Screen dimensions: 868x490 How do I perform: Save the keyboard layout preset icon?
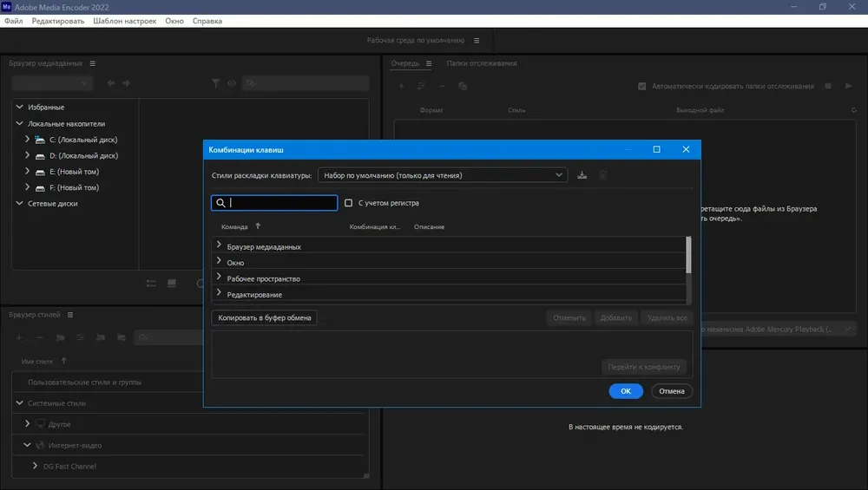click(582, 175)
